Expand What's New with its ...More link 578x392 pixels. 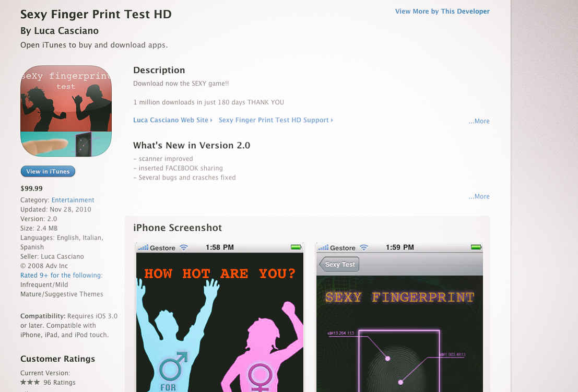479,196
